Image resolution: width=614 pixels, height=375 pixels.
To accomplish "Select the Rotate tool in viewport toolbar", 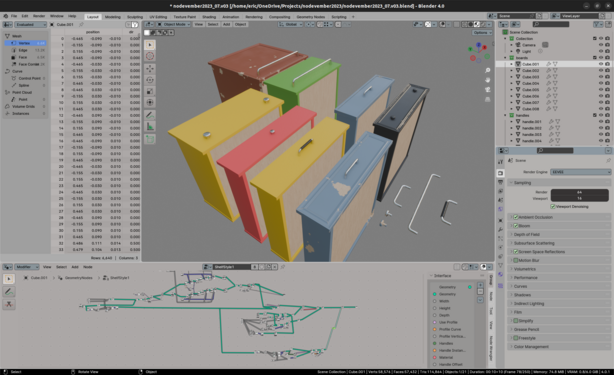I will (150, 80).
